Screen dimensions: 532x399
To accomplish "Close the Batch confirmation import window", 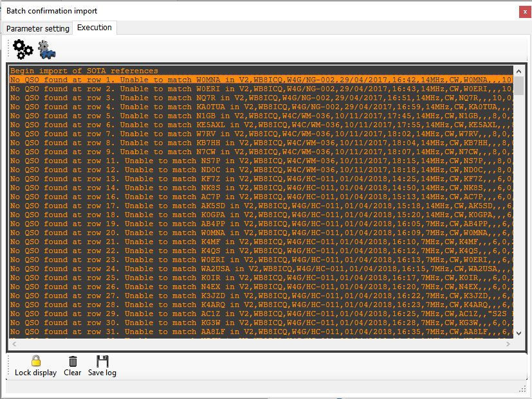I will point(524,12).
